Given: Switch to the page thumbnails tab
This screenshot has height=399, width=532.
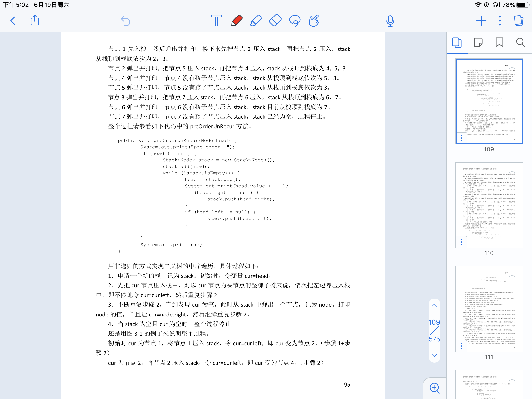Looking at the screenshot, I should click(457, 43).
